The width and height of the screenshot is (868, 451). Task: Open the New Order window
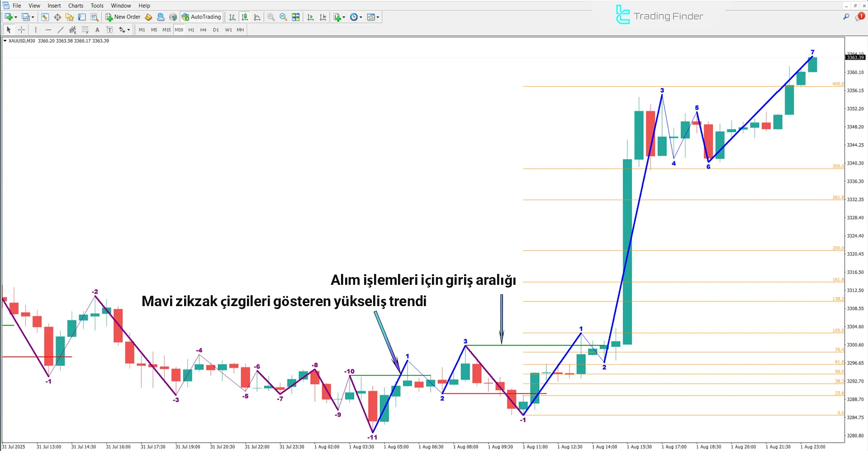[123, 17]
